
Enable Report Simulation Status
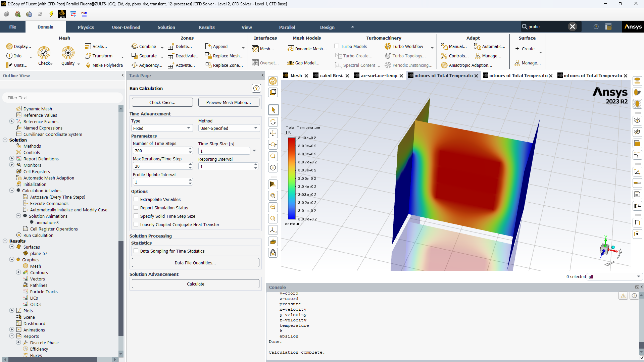136,208
